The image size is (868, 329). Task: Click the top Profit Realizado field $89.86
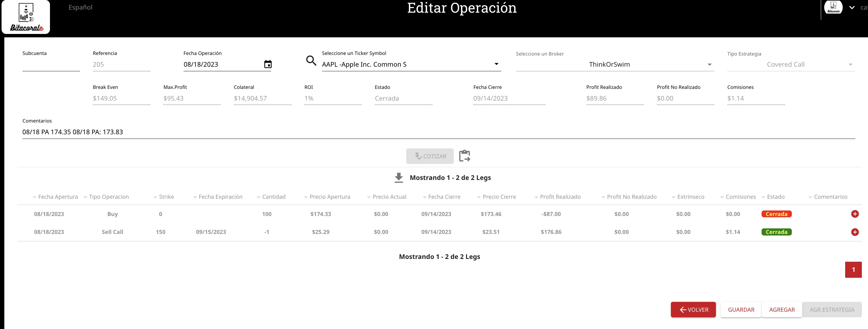click(615, 98)
